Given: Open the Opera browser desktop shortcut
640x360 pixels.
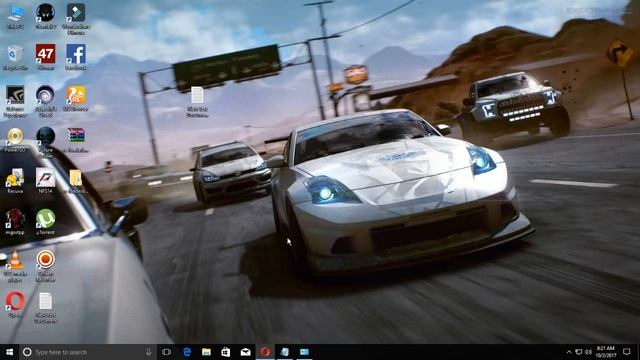Looking at the screenshot, I should point(15,304).
